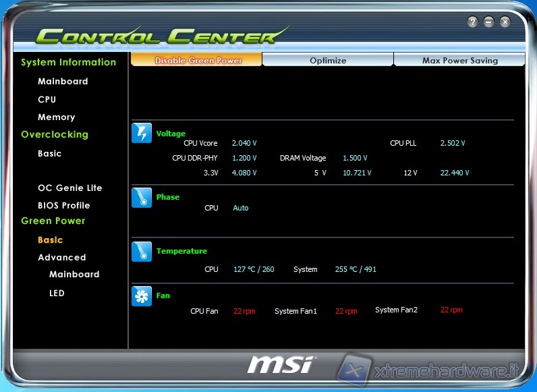Click the CPU Phase Auto value
537x392 pixels.
[x=241, y=208]
